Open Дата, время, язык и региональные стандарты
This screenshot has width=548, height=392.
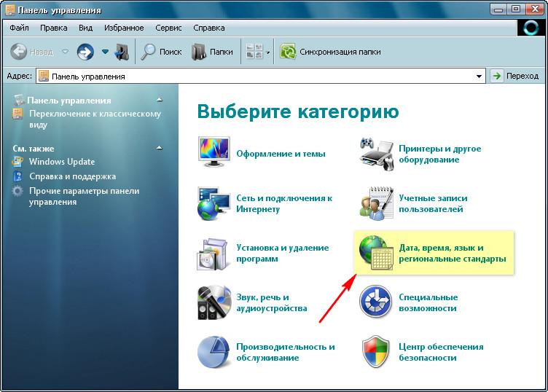coord(453,254)
